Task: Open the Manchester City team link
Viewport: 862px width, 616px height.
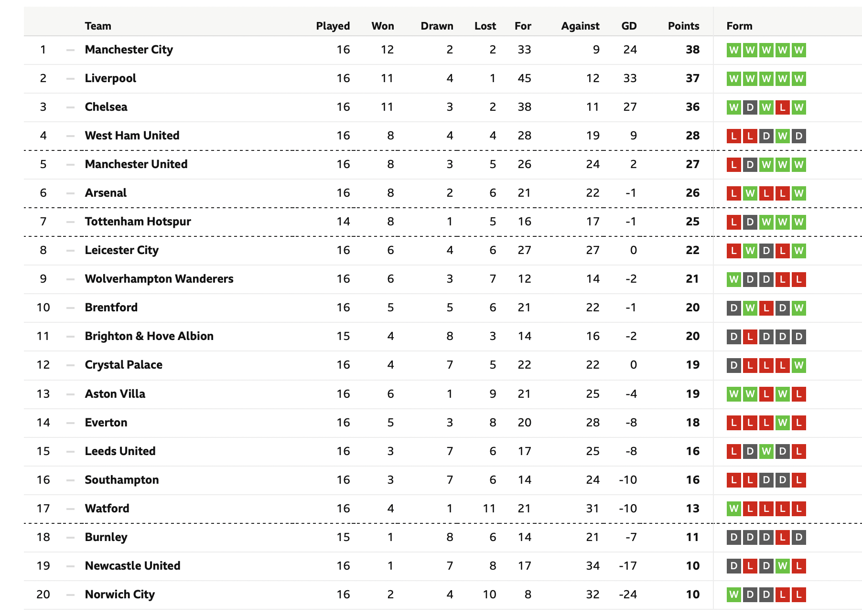Action: click(x=129, y=50)
